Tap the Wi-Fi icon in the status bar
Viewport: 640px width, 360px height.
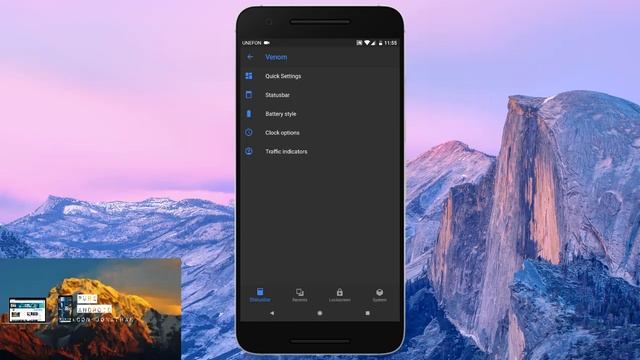coord(367,43)
